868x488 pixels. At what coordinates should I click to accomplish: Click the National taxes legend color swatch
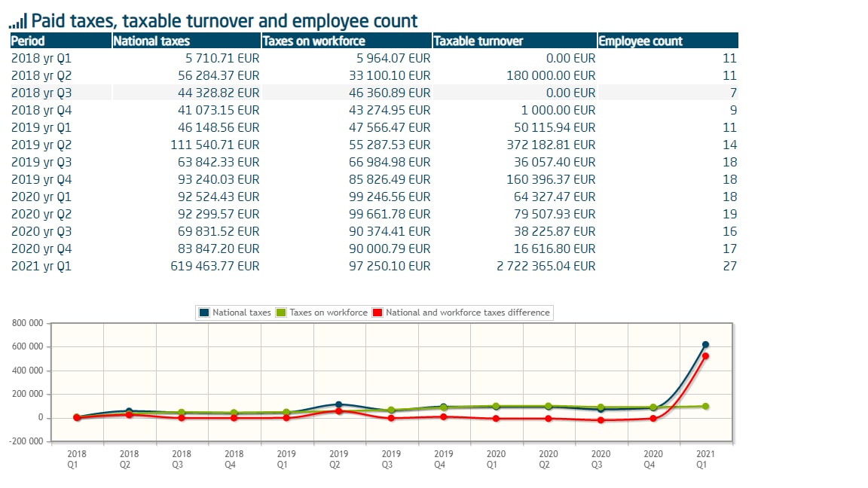click(x=203, y=313)
